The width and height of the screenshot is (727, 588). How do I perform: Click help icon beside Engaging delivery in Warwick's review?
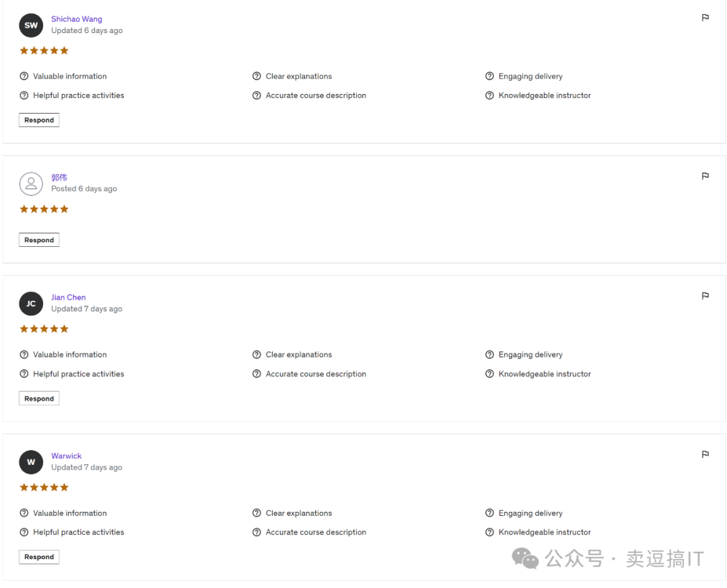[489, 513]
